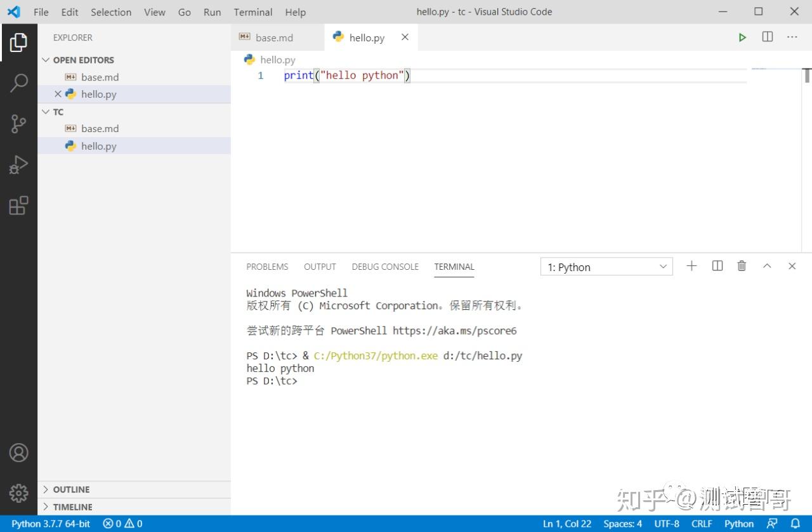Create a new terminal with the plus icon
812x532 pixels.
pos(691,265)
